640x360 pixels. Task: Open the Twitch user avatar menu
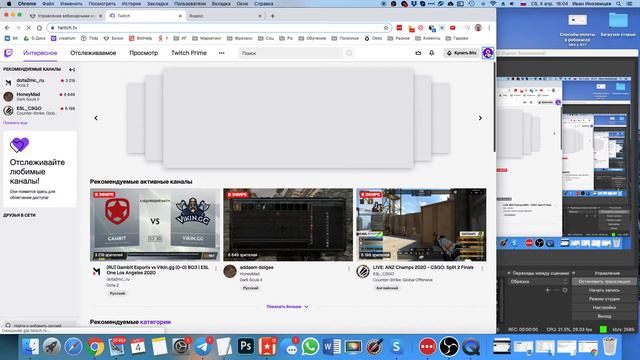488,53
